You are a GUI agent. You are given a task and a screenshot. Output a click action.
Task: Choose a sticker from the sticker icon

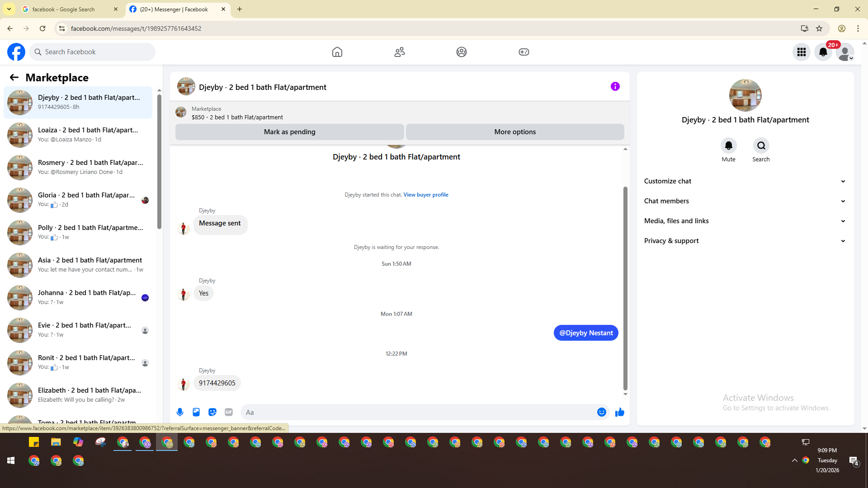(x=212, y=412)
